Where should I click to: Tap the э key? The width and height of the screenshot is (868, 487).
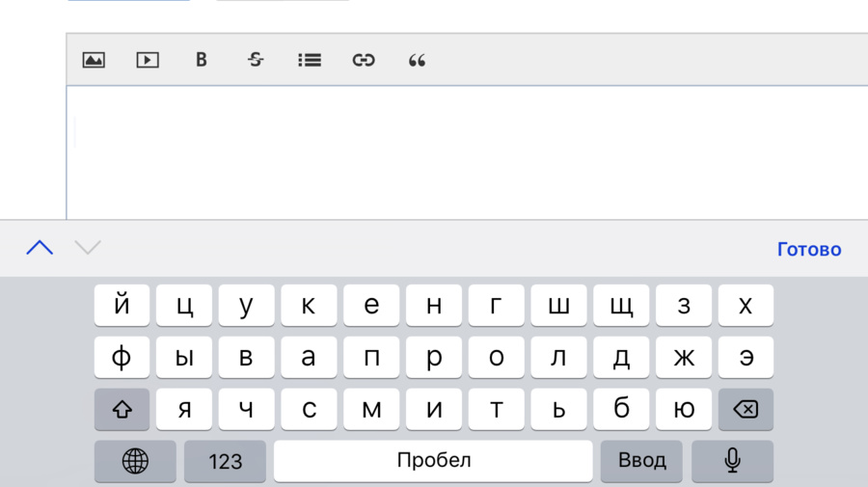coord(746,358)
